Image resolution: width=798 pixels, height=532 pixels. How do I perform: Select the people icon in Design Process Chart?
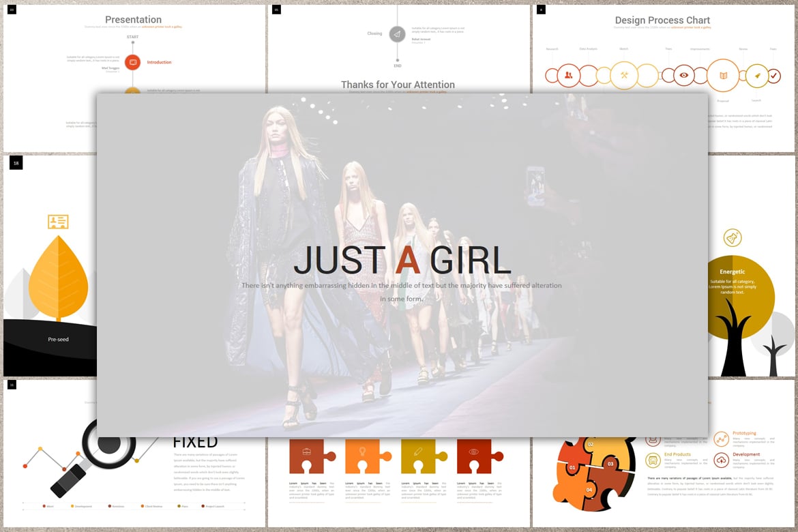pos(568,75)
